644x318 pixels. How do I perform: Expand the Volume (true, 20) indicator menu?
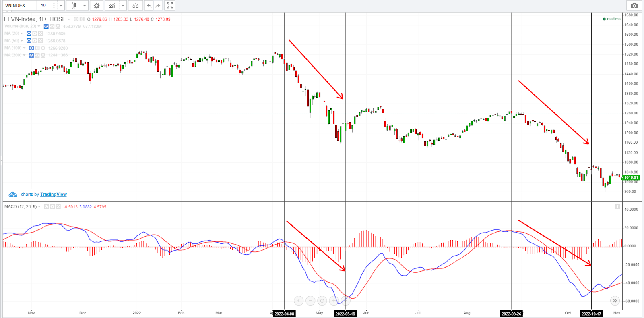39,26
